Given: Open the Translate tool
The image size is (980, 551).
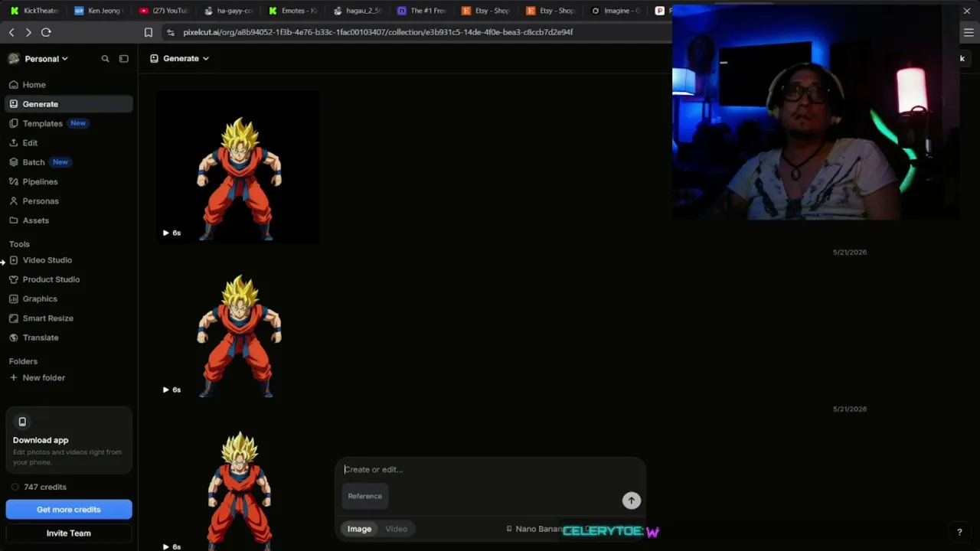Looking at the screenshot, I should pos(68,337).
